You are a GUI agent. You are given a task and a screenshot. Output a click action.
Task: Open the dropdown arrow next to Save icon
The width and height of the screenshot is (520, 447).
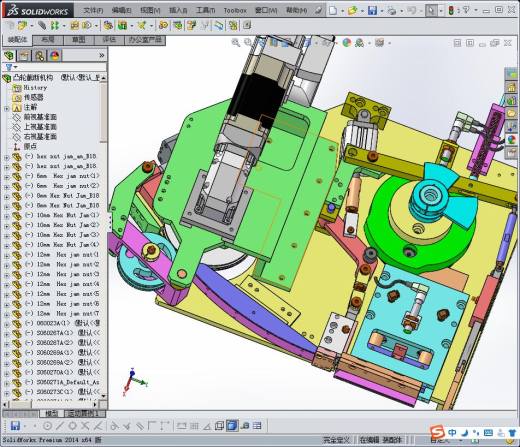click(x=382, y=11)
